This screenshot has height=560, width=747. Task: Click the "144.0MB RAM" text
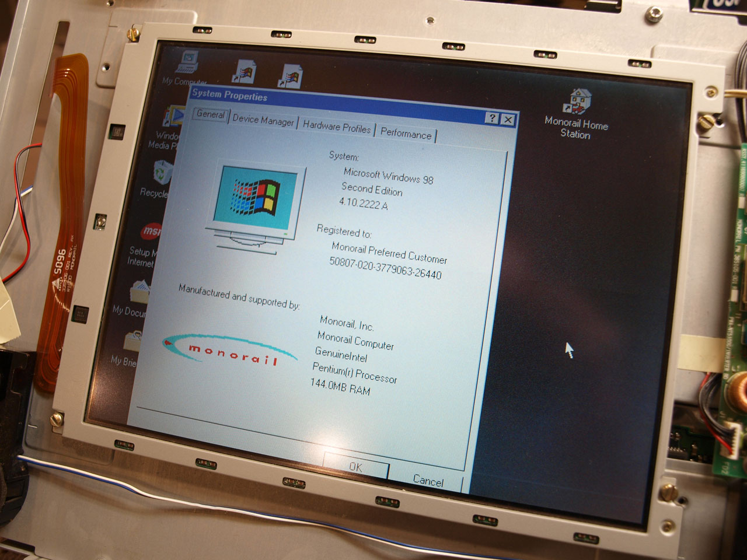point(340,387)
